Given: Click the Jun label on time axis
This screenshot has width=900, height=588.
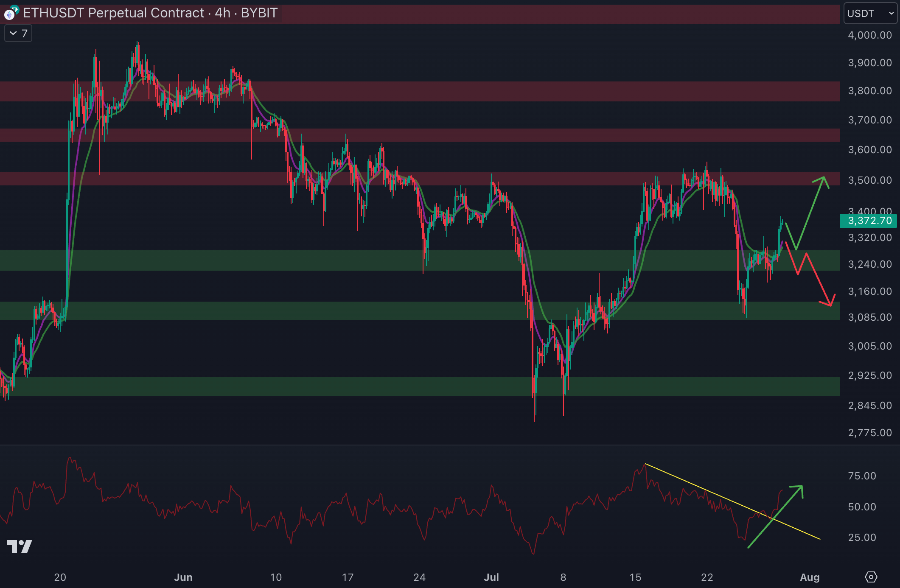Looking at the screenshot, I should [183, 577].
